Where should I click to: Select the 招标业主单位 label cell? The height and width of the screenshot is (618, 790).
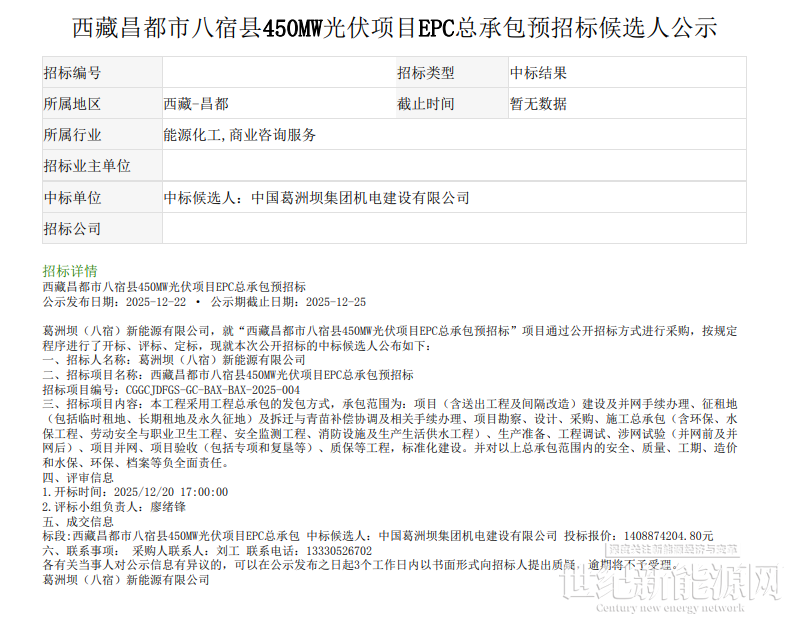click(87, 166)
